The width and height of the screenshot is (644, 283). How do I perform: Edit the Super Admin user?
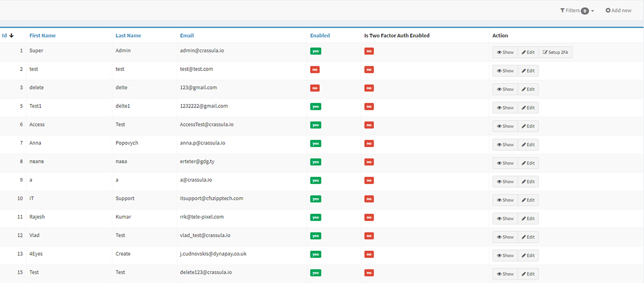(x=528, y=52)
